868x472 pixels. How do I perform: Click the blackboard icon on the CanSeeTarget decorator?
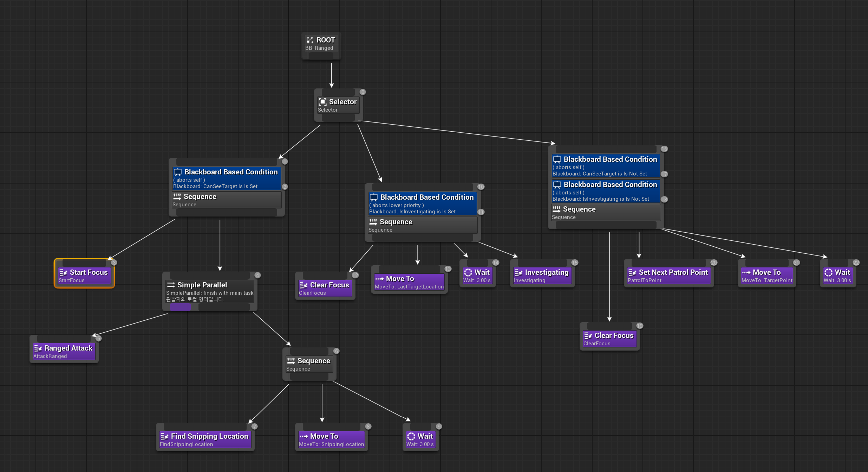point(178,172)
